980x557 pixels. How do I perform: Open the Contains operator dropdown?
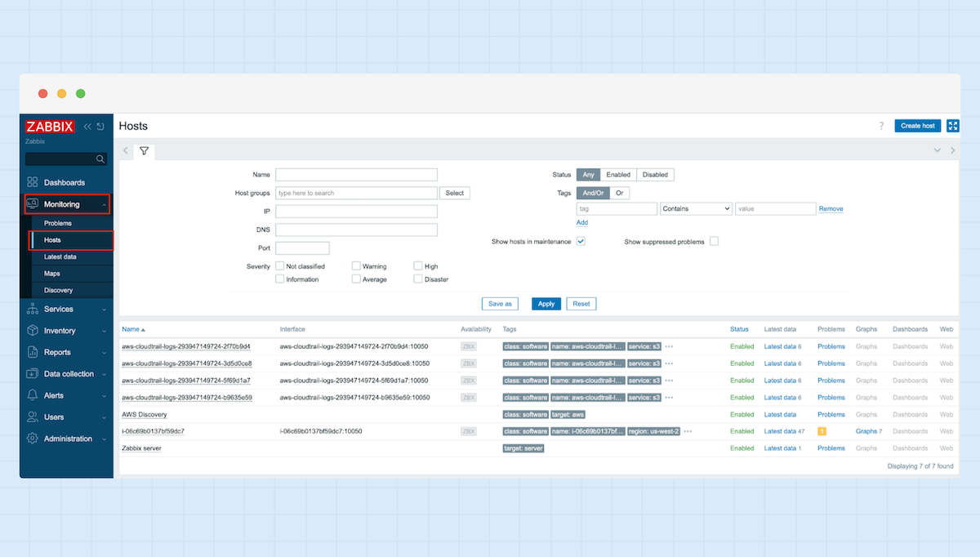pyautogui.click(x=696, y=208)
